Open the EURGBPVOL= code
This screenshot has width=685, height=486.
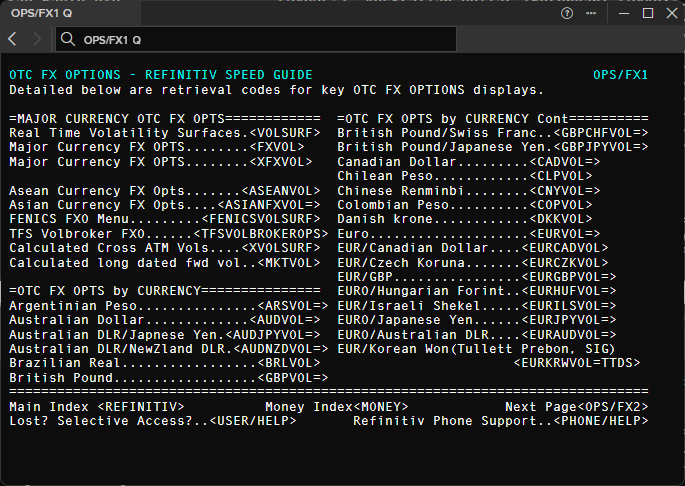click(x=569, y=277)
